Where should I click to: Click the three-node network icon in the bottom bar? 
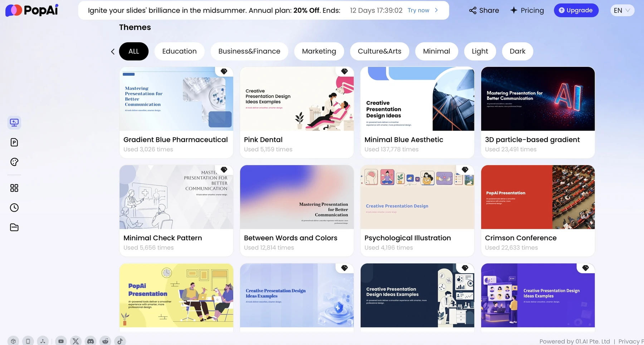[43, 341]
